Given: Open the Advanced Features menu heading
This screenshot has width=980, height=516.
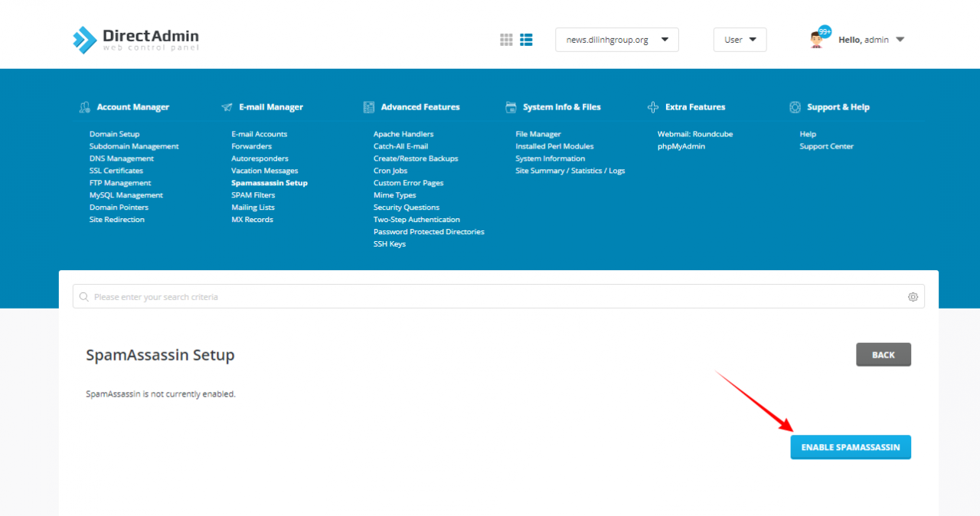Looking at the screenshot, I should [x=420, y=107].
